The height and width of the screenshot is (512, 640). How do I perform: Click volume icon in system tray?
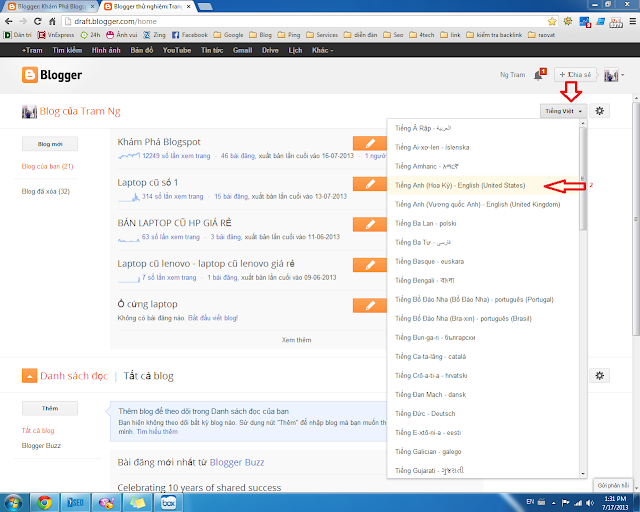(x=589, y=503)
